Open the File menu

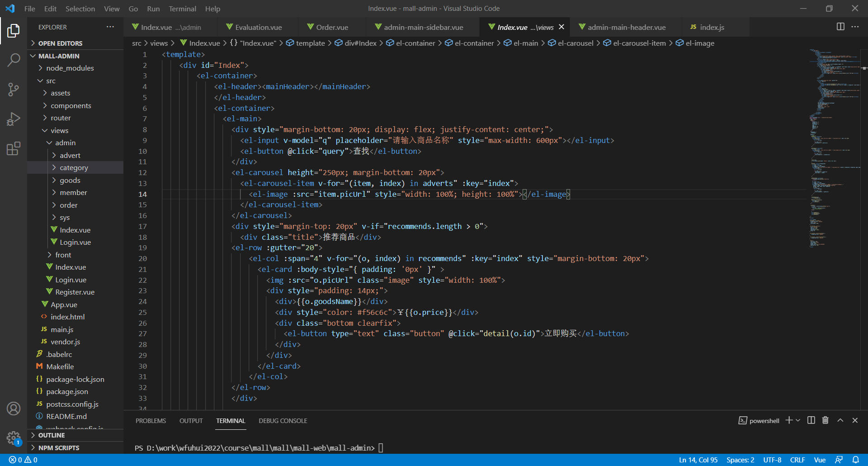(30, 9)
